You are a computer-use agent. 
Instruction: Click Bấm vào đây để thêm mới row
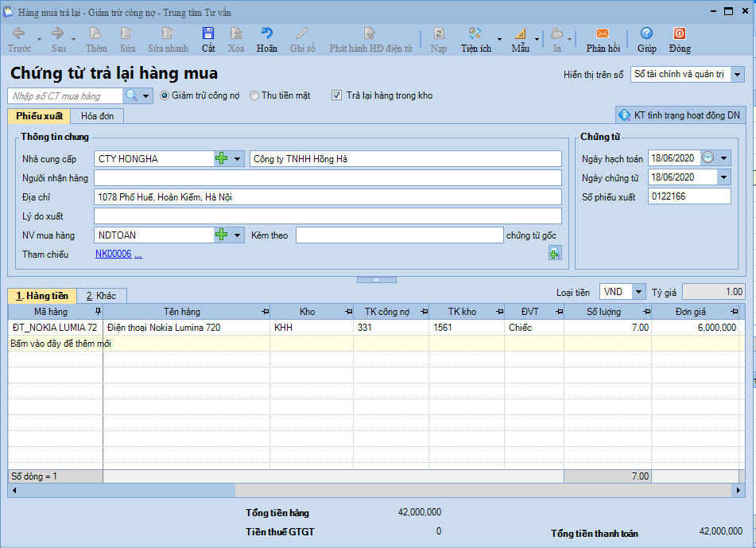pyautogui.click(x=376, y=343)
